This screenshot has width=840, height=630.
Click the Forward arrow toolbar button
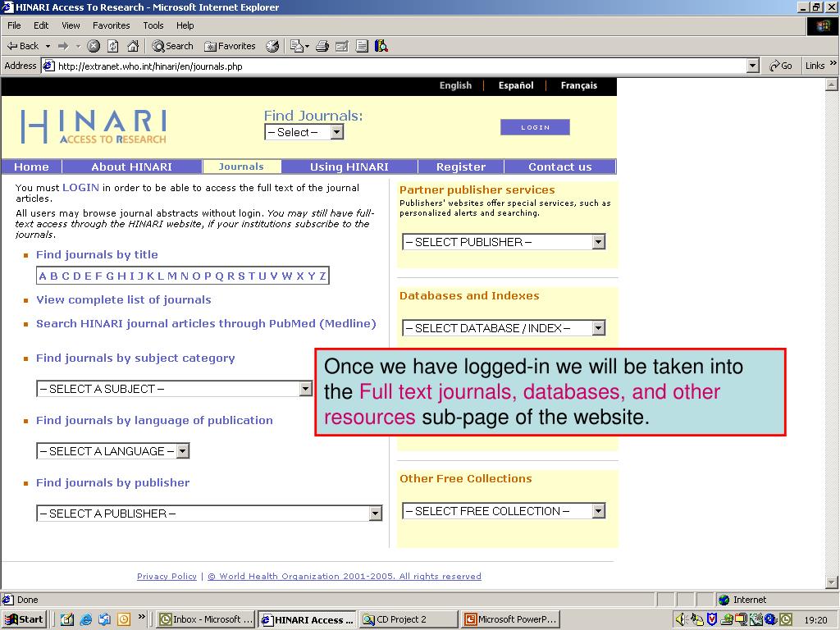tap(63, 46)
